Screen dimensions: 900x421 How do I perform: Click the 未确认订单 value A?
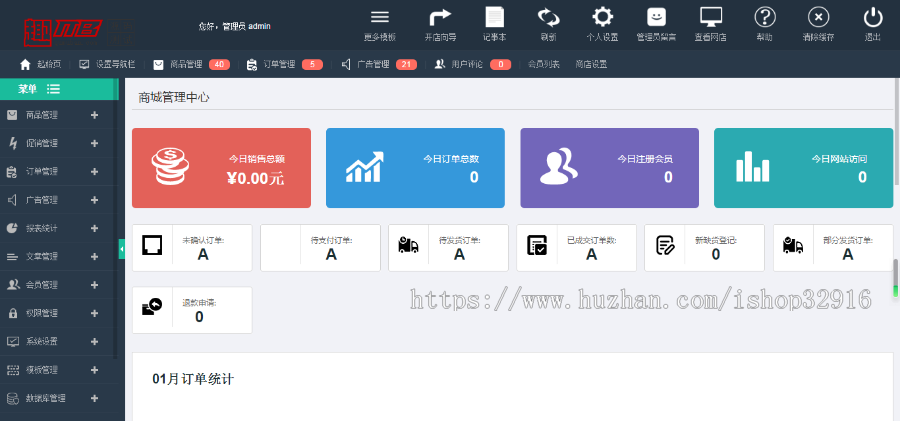click(x=203, y=254)
